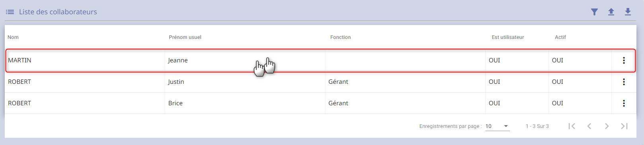Sort by the Nom column header
Screen dimensions: 644x145
(x=13, y=37)
